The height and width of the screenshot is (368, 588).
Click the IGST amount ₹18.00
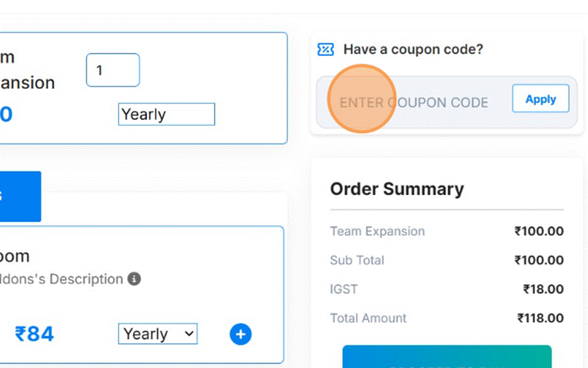click(x=543, y=289)
